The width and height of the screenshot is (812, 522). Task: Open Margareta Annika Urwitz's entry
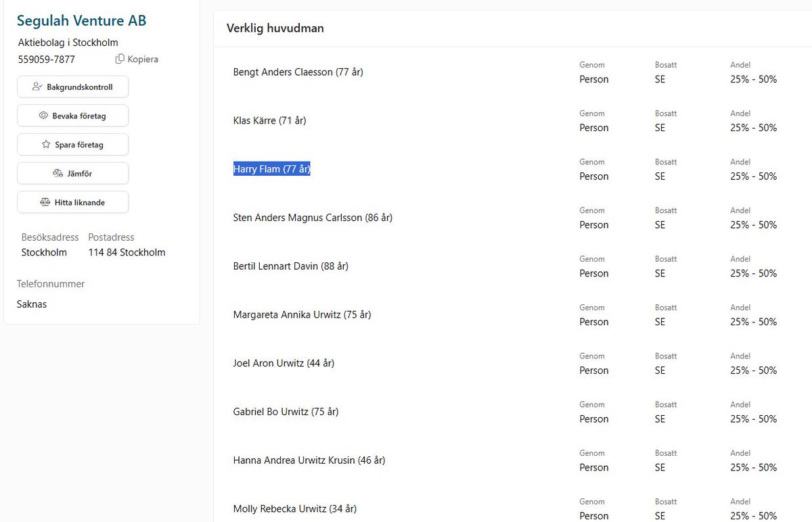pos(302,314)
